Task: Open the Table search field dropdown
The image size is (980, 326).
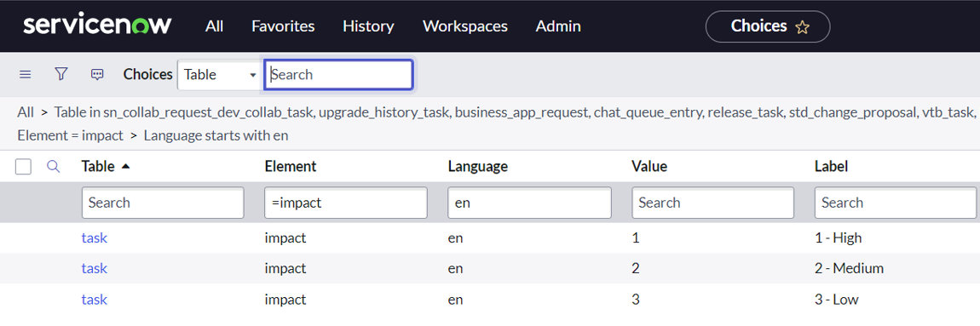Action: click(x=219, y=74)
